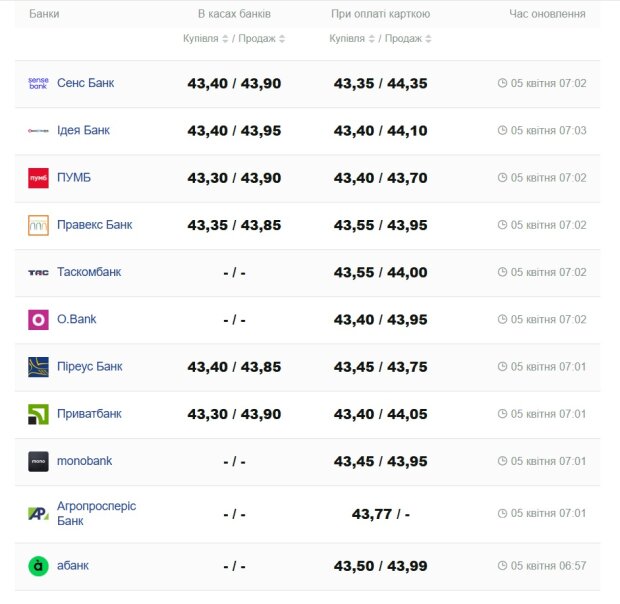This screenshot has height=604, width=620.
Task: Click the Сенс Банк logo icon
Action: [38, 83]
